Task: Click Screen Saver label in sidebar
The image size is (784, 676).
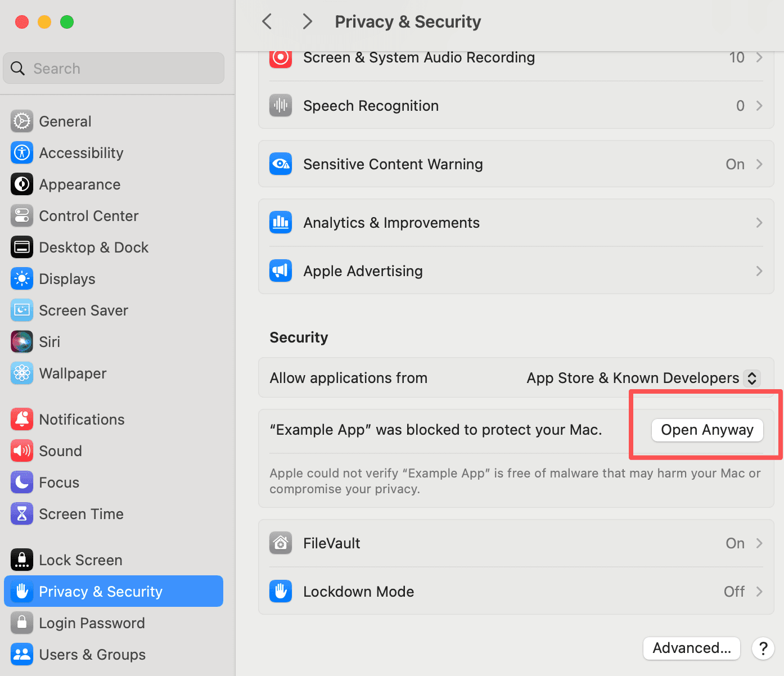Action: (x=83, y=310)
